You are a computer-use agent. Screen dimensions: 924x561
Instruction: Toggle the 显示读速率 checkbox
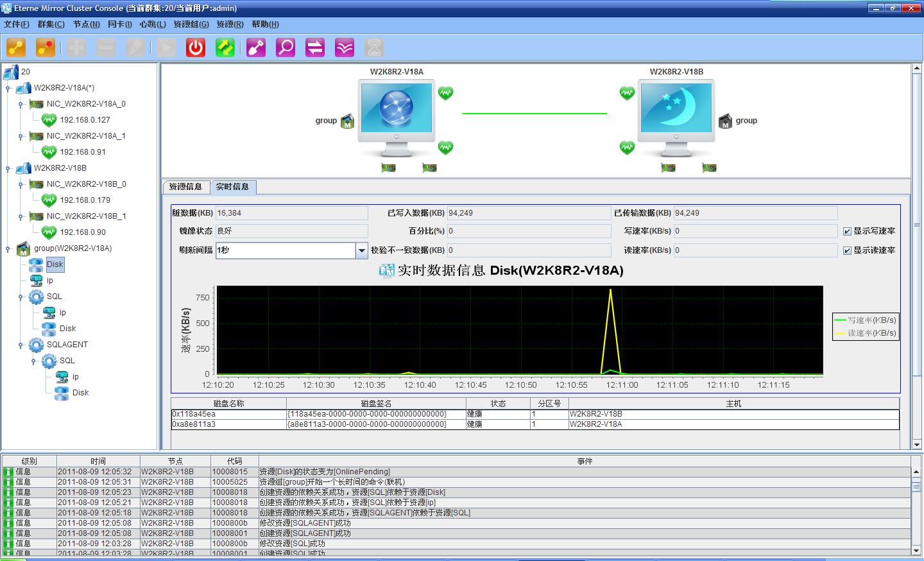click(847, 250)
